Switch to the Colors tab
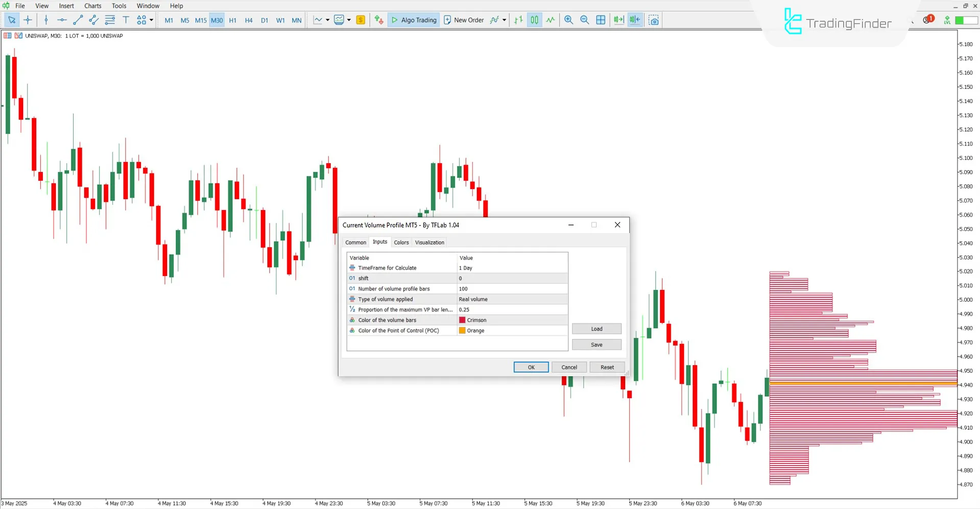This screenshot has width=980, height=509. (x=401, y=242)
